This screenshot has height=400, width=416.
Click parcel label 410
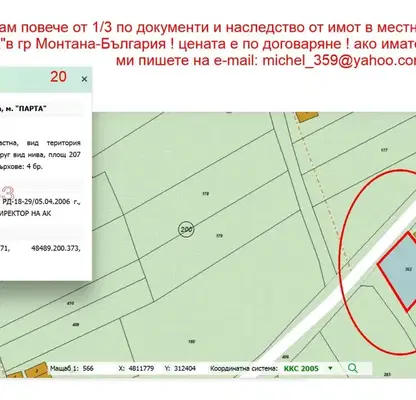(x=70, y=304)
